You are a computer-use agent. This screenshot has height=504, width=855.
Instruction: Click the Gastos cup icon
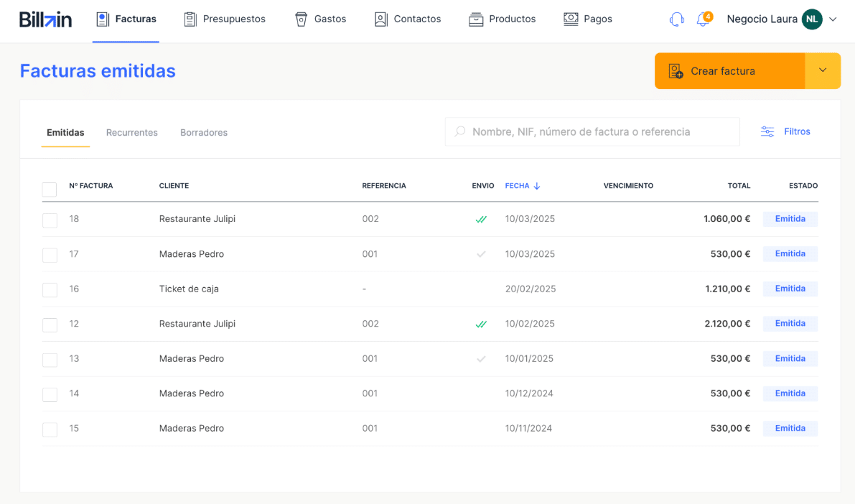click(x=302, y=19)
